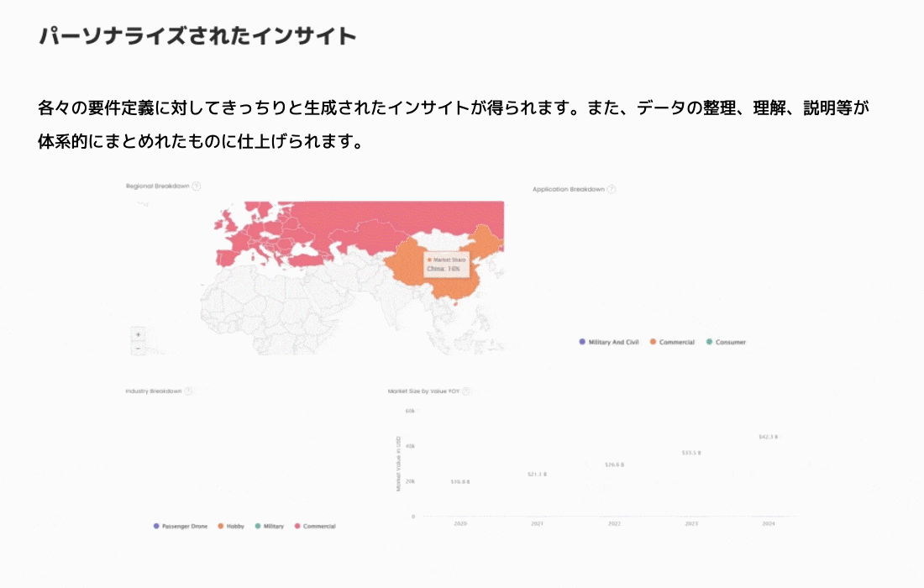
Task: Click the China market share tooltip
Action: pyautogui.click(x=447, y=264)
